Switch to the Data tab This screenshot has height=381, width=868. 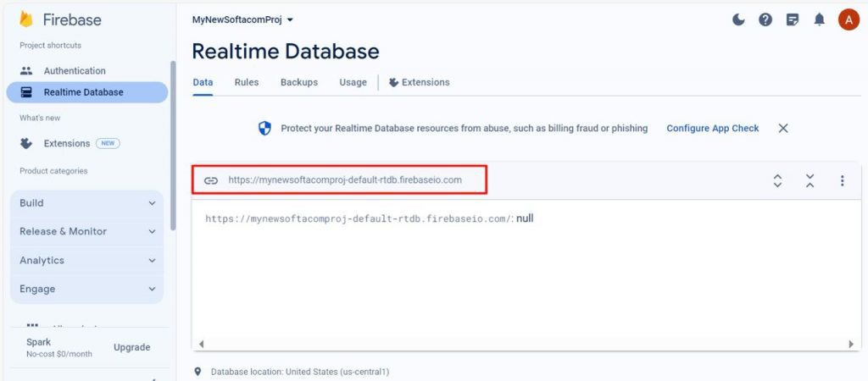(203, 82)
